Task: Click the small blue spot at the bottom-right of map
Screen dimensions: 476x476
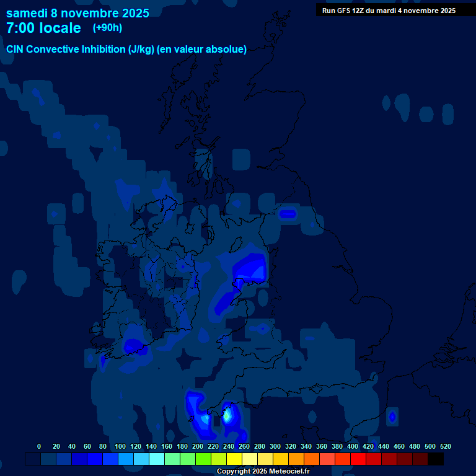Action: pos(392,417)
